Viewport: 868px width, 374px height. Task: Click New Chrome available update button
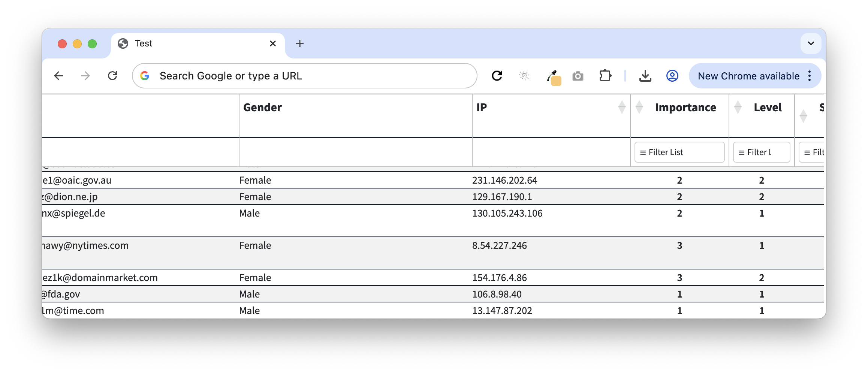click(748, 76)
